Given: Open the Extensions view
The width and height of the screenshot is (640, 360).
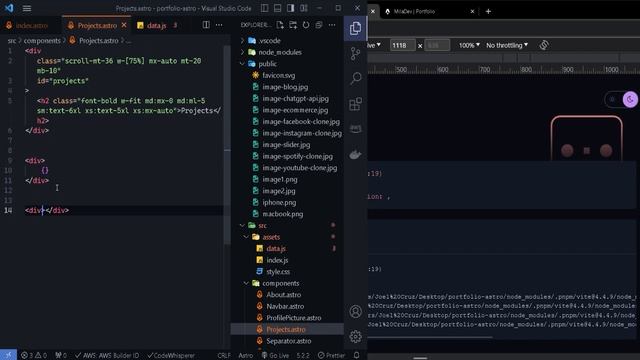Looking at the screenshot, I should point(355,104).
